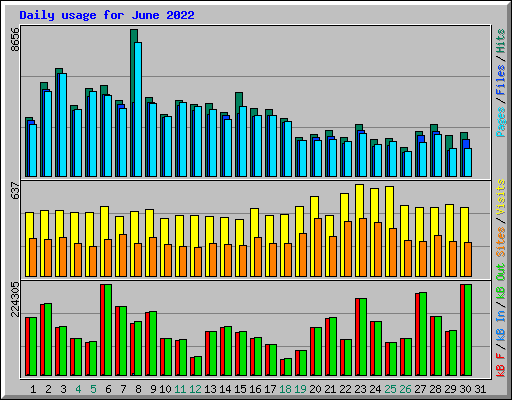Click day 1 on the x-axis
The image size is (512, 400).
(33, 389)
